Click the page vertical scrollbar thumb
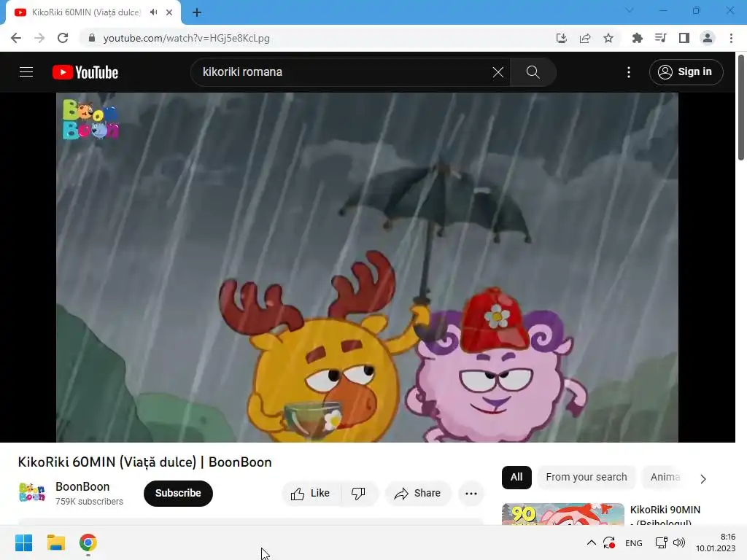 pyautogui.click(x=741, y=108)
